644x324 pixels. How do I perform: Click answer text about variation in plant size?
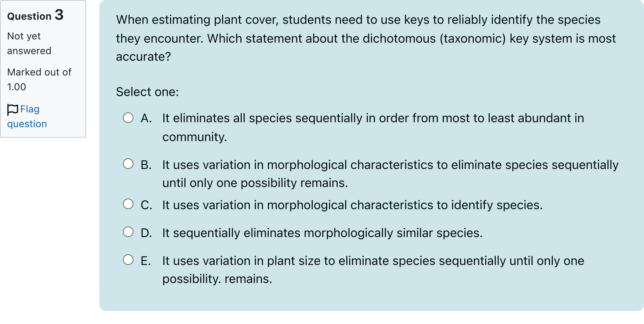point(373,261)
